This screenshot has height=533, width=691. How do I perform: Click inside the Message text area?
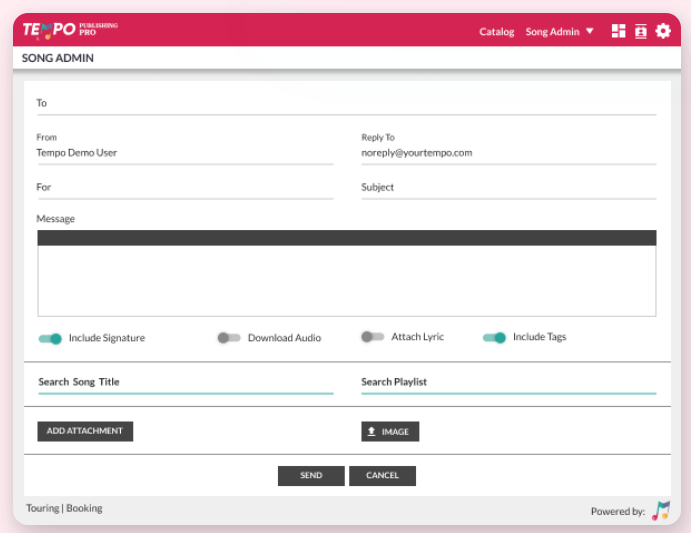347,281
